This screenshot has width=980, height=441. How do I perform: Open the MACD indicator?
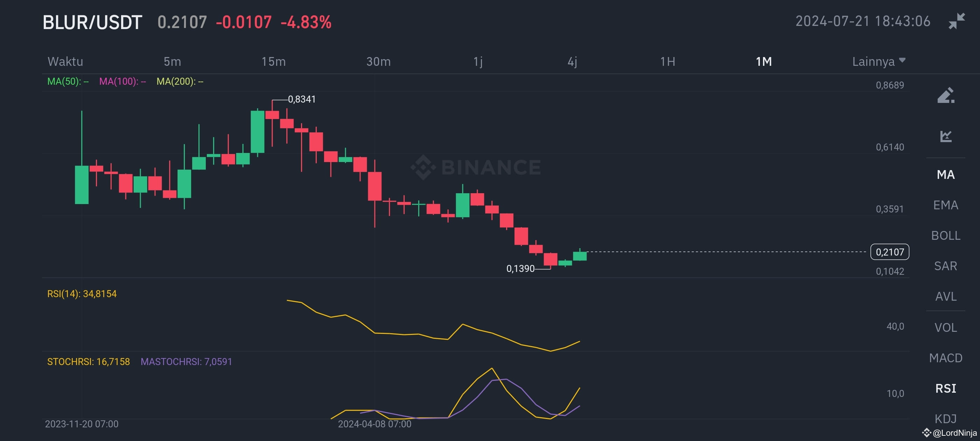tap(946, 358)
